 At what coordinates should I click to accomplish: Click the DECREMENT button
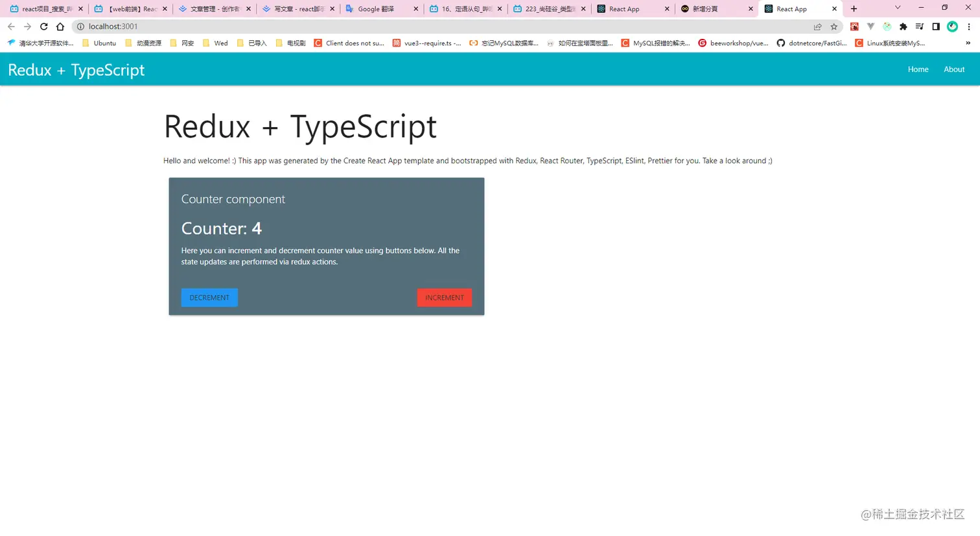209,297
